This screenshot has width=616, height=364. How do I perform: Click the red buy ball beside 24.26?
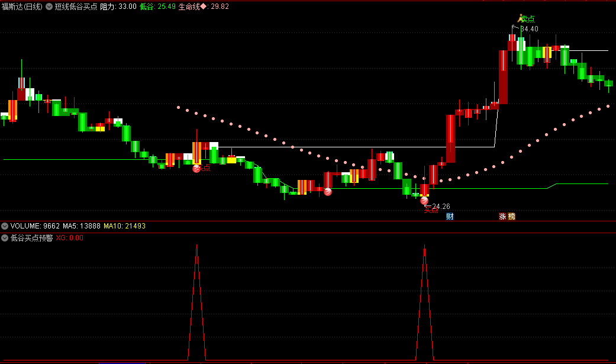pos(424,201)
